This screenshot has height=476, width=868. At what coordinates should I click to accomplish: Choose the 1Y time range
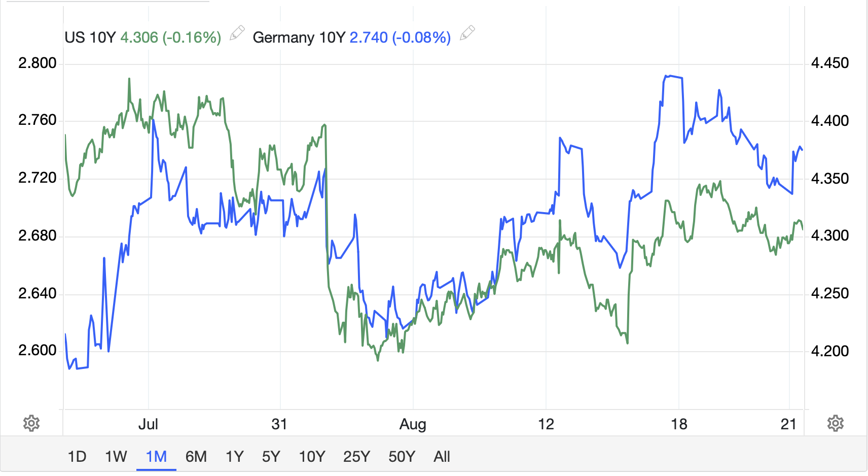point(235,457)
